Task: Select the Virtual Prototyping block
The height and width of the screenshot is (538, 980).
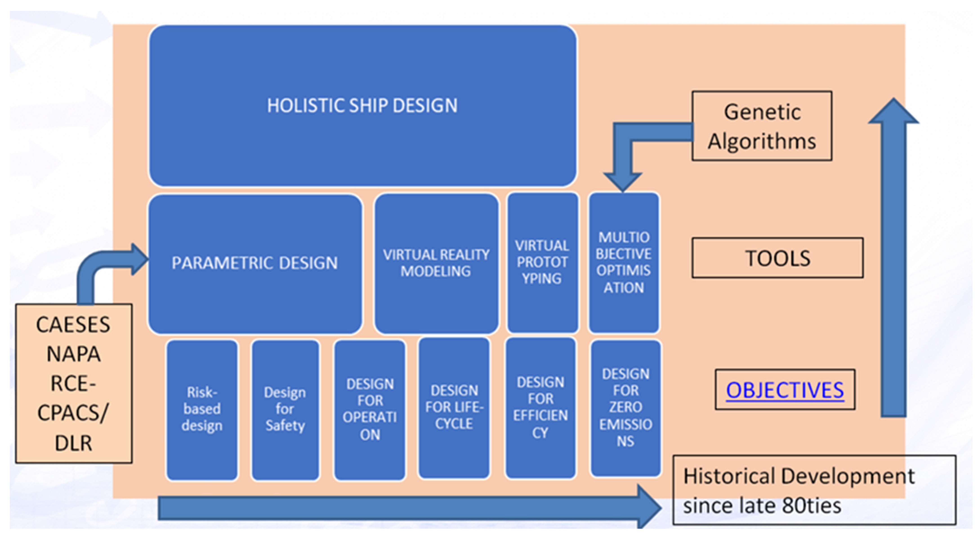Action: pyautogui.click(x=542, y=263)
